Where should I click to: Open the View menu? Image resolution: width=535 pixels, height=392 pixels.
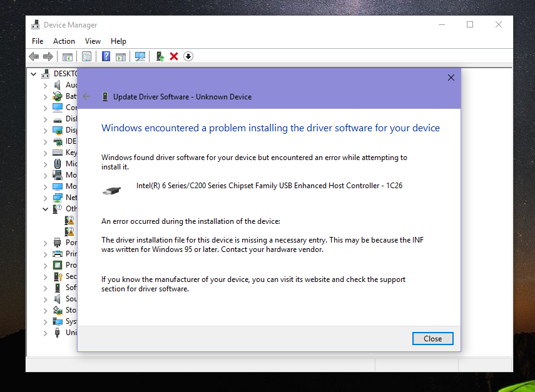93,41
